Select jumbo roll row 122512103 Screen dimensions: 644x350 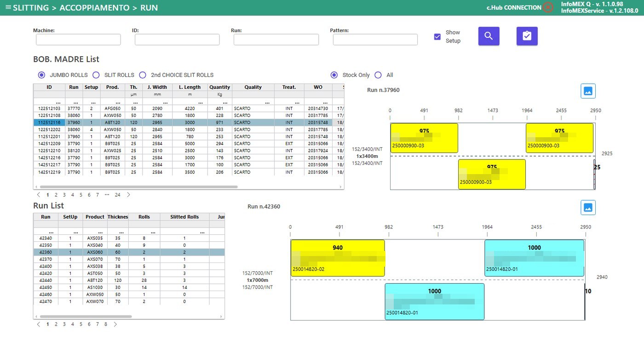click(x=189, y=108)
